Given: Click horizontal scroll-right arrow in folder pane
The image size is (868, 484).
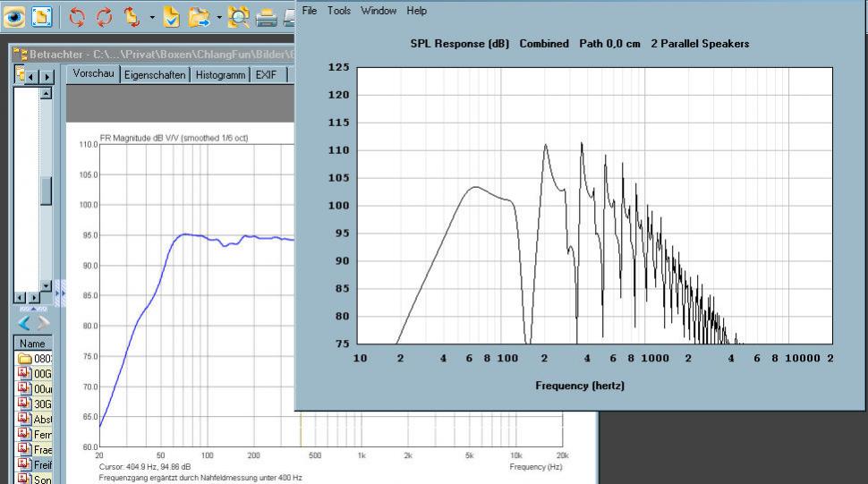Looking at the screenshot, I should pyautogui.click(x=34, y=298).
